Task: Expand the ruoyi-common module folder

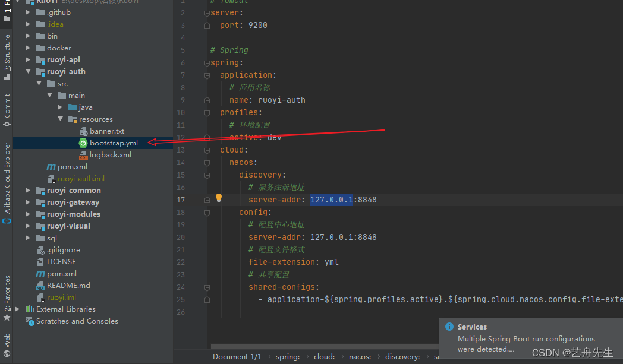Action: (x=29, y=191)
